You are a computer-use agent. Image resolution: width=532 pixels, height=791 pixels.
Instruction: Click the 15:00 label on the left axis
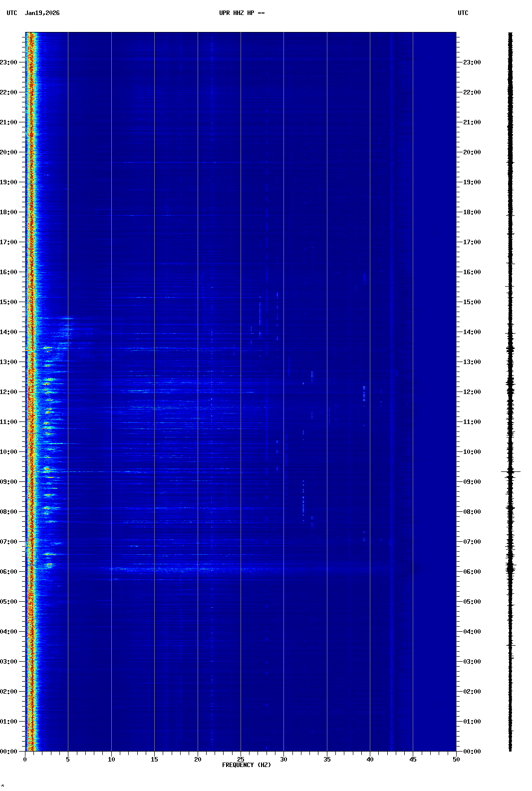tap(9, 302)
